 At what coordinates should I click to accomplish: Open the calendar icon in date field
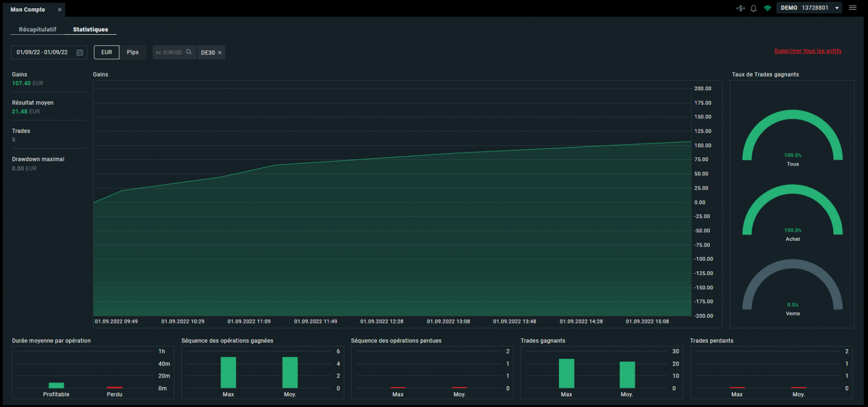[x=80, y=53]
